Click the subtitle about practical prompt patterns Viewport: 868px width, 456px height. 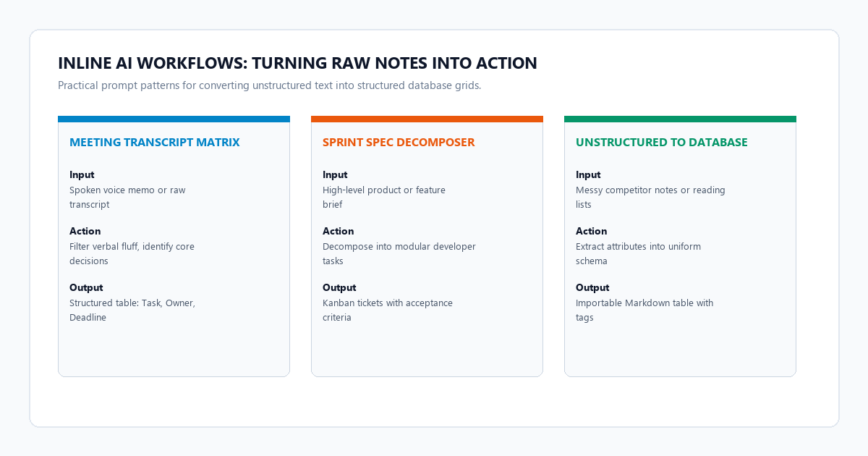click(270, 85)
